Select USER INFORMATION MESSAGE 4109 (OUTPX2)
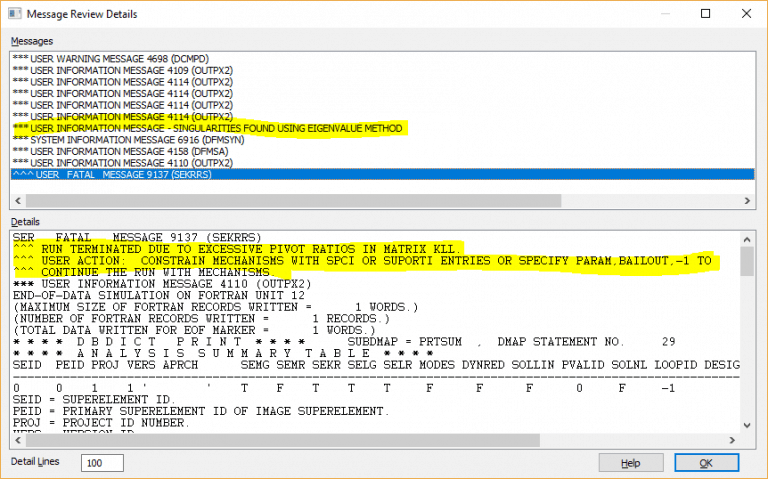The width and height of the screenshot is (768, 479). (122, 70)
